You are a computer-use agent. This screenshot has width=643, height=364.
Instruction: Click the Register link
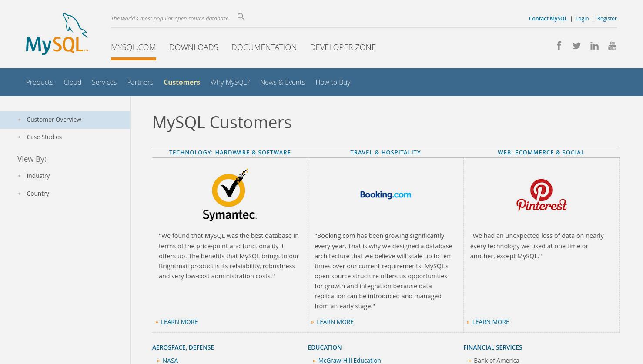(607, 18)
